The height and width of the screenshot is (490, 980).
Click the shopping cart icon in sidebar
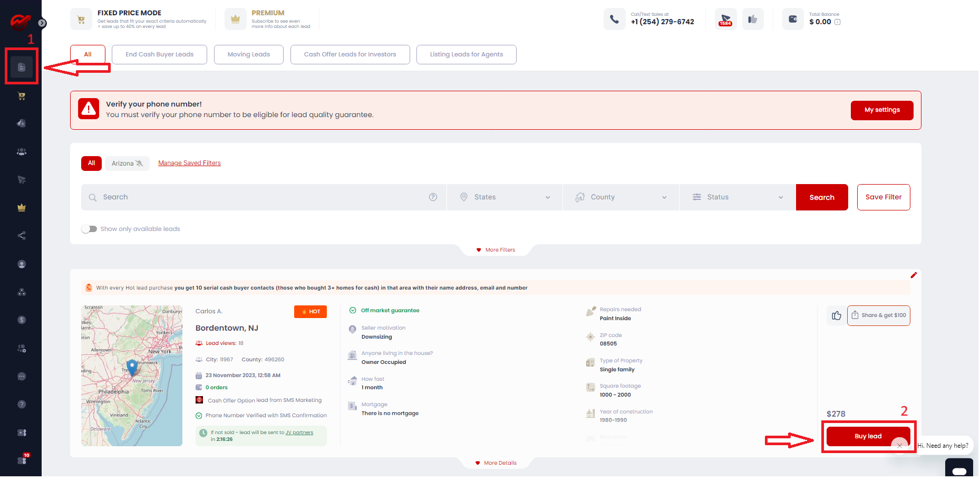pos(22,96)
